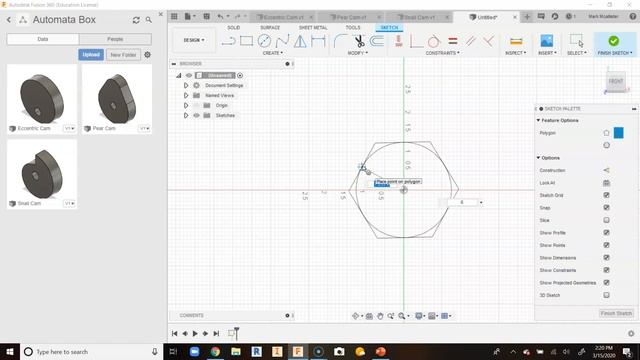Click the Upload button
This screenshot has width=640, height=360.
(x=91, y=55)
